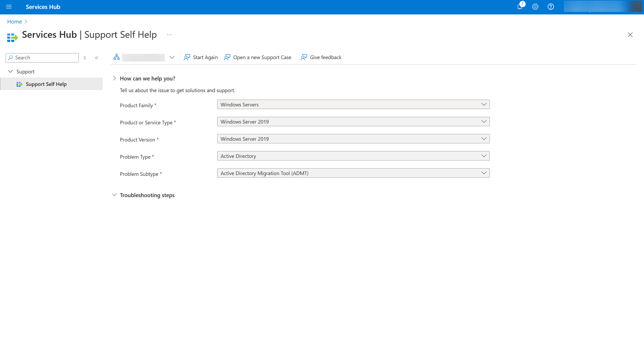Click the ellipsis menu next to Support Self Help

pyautogui.click(x=171, y=34)
